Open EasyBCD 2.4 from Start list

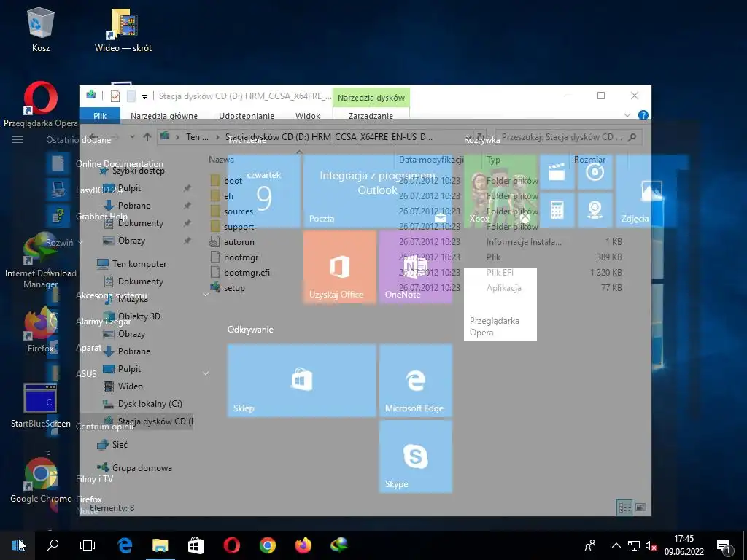point(99,190)
